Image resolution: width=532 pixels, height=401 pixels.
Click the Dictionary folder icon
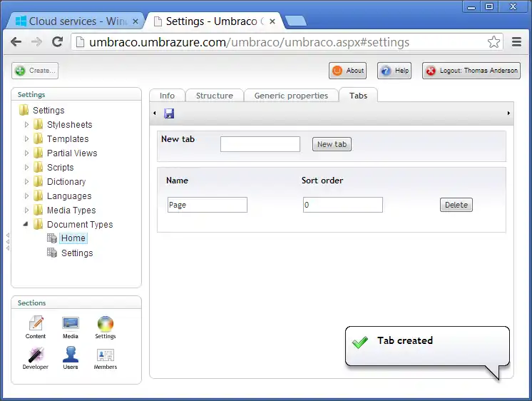click(x=39, y=181)
